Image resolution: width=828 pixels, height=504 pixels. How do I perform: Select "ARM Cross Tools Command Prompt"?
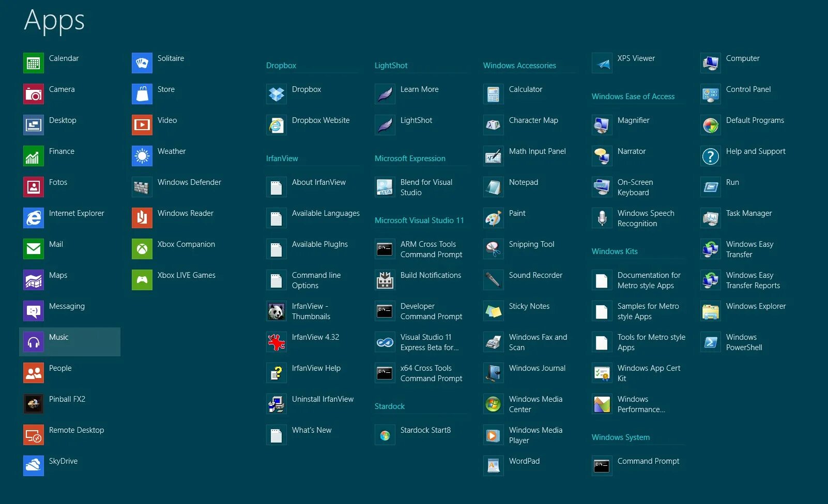click(x=431, y=249)
